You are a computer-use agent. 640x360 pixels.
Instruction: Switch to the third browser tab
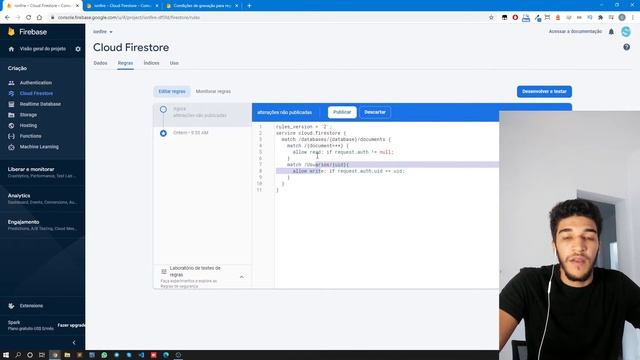click(x=202, y=6)
